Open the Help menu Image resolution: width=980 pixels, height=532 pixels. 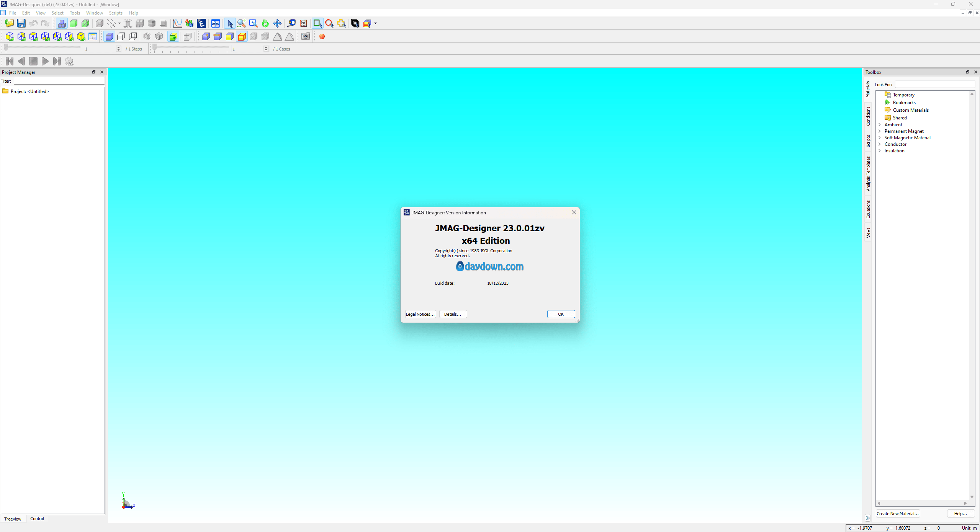point(133,13)
